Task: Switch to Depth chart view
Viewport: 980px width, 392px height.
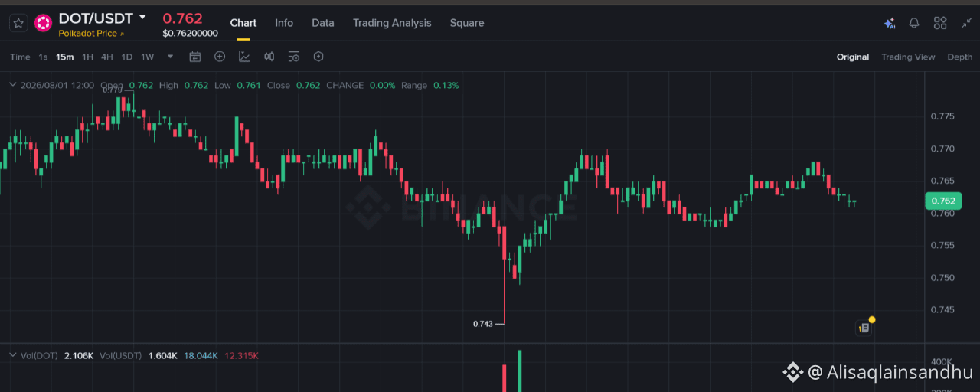Action: click(960, 57)
